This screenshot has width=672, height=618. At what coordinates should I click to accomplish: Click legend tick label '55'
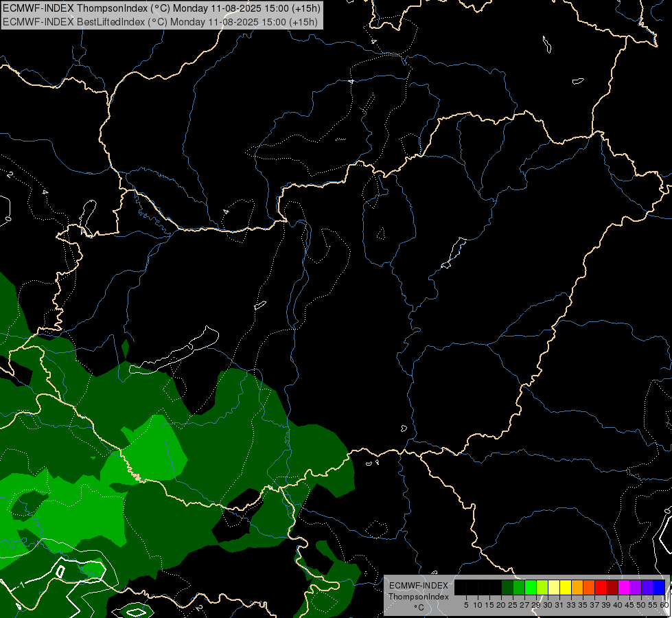tap(653, 605)
